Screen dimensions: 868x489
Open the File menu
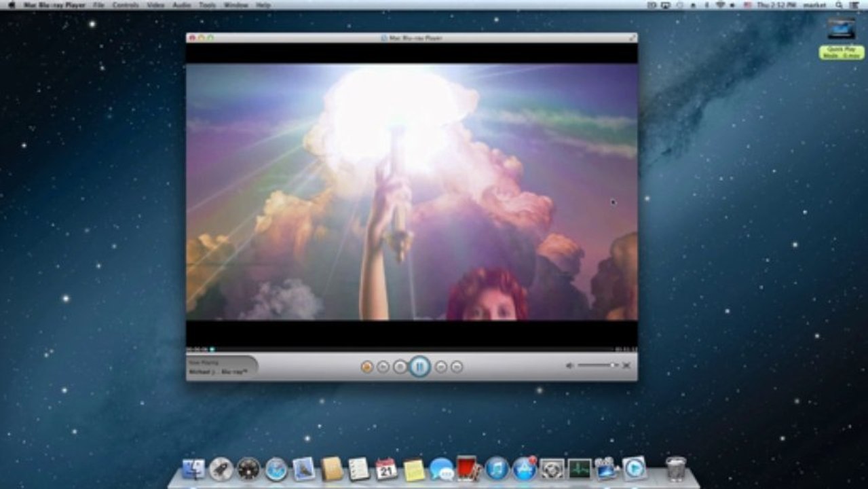tap(99, 5)
